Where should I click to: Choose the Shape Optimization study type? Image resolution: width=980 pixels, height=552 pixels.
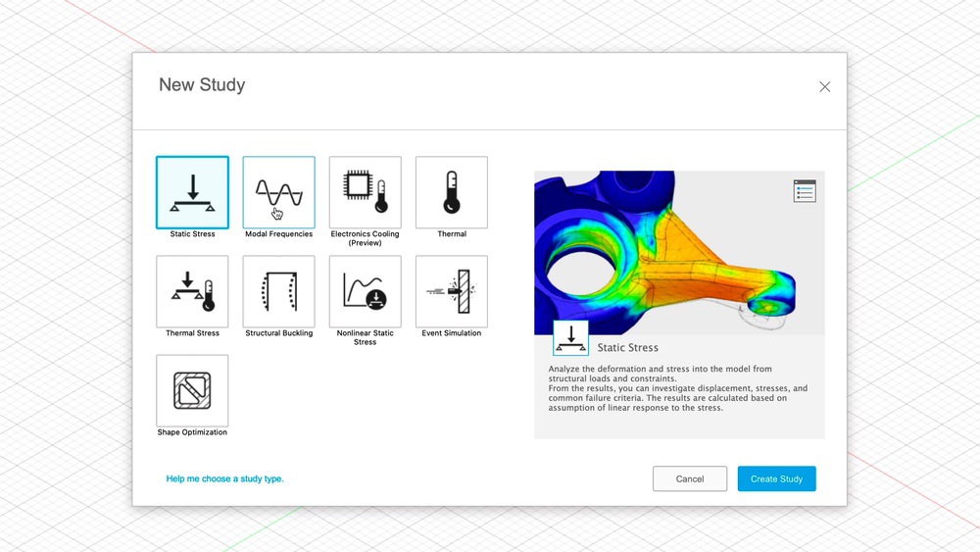pos(192,390)
